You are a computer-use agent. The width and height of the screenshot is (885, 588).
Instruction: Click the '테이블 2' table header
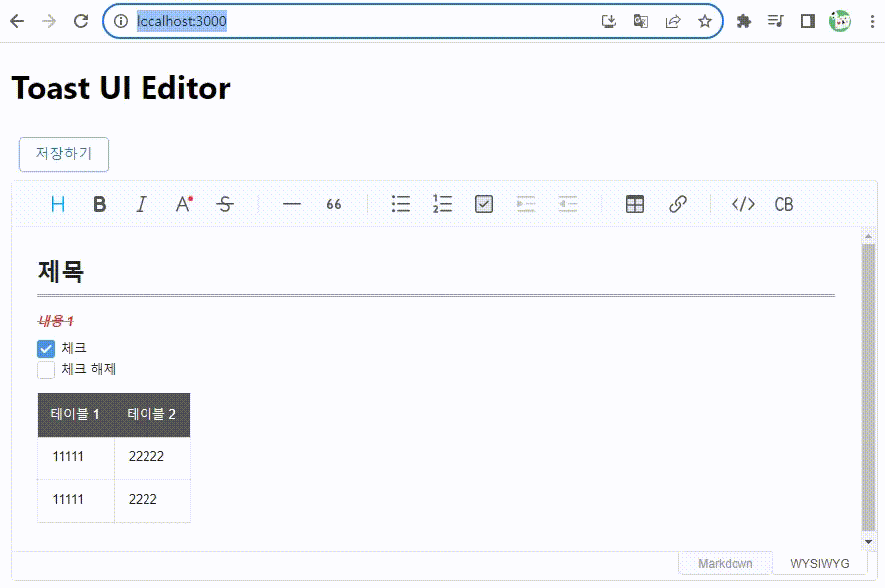coord(152,415)
